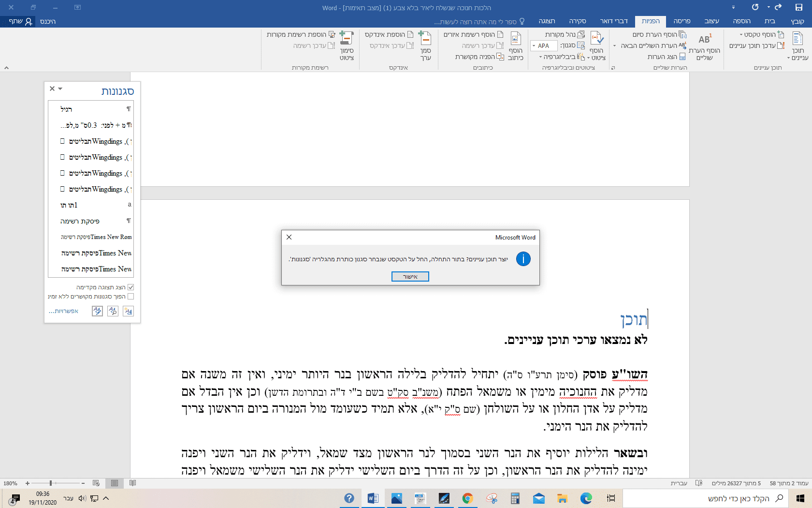Switch to the Mailings (דברי דואר) tab
The image size is (812, 508).
614,21
